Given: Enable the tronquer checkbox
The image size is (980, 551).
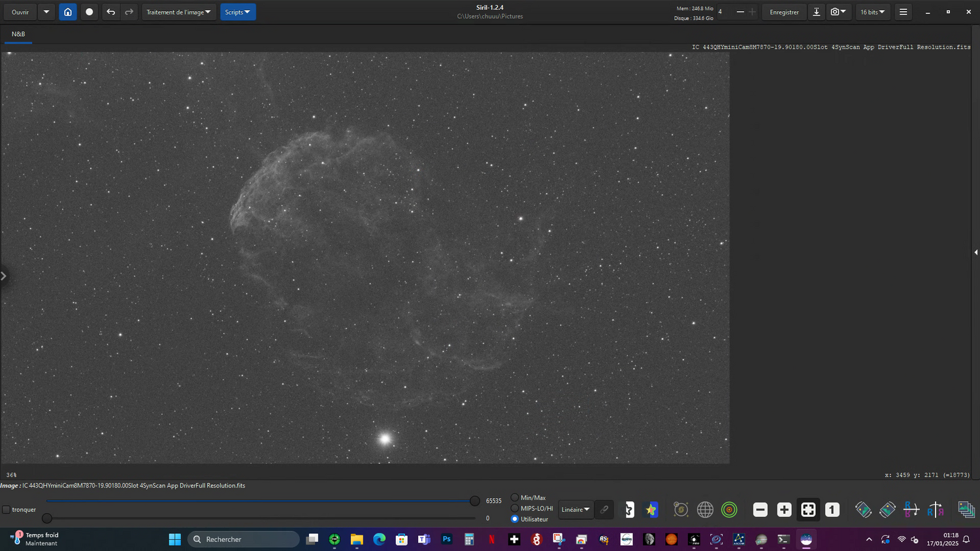Looking at the screenshot, I should [x=7, y=510].
